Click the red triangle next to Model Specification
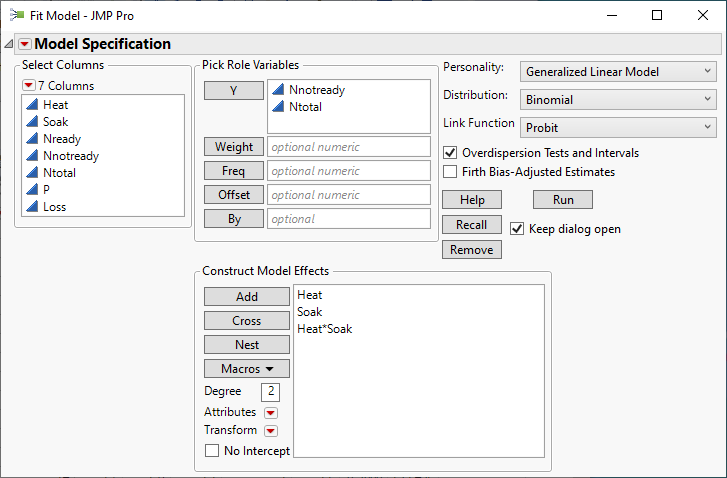The width and height of the screenshot is (727, 478). pyautogui.click(x=25, y=44)
